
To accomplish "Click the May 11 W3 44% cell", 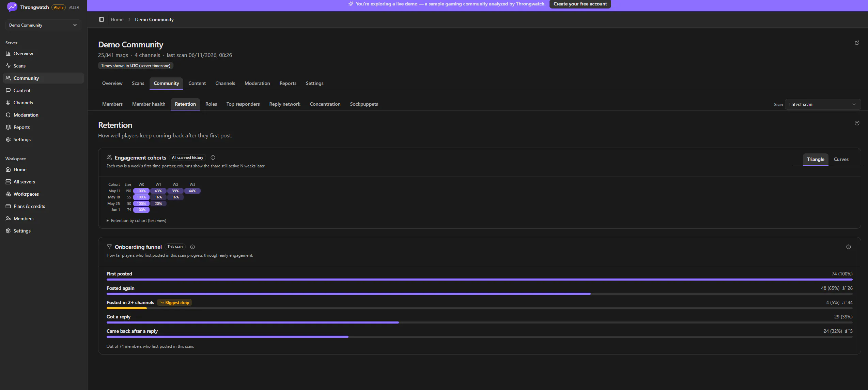I will (x=192, y=191).
